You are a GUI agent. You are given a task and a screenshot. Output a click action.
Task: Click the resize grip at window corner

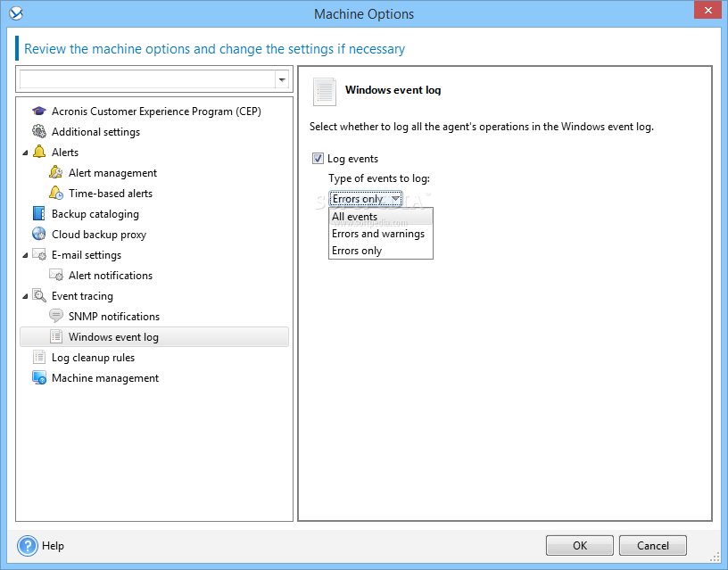[715, 557]
